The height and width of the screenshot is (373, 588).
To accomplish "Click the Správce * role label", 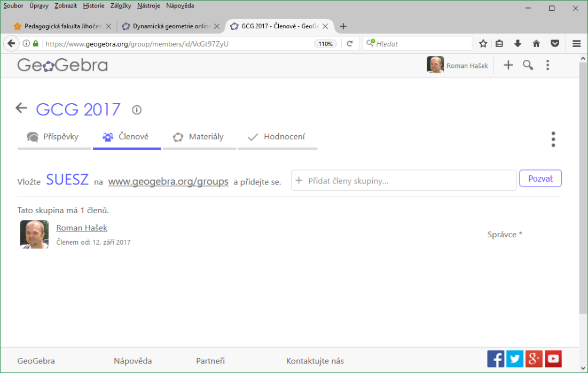I will coord(504,235).
